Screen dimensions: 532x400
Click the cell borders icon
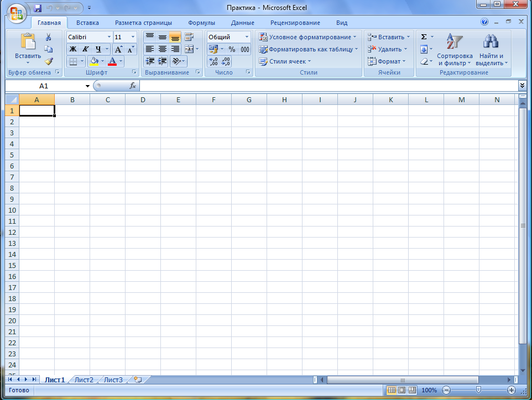tap(73, 61)
